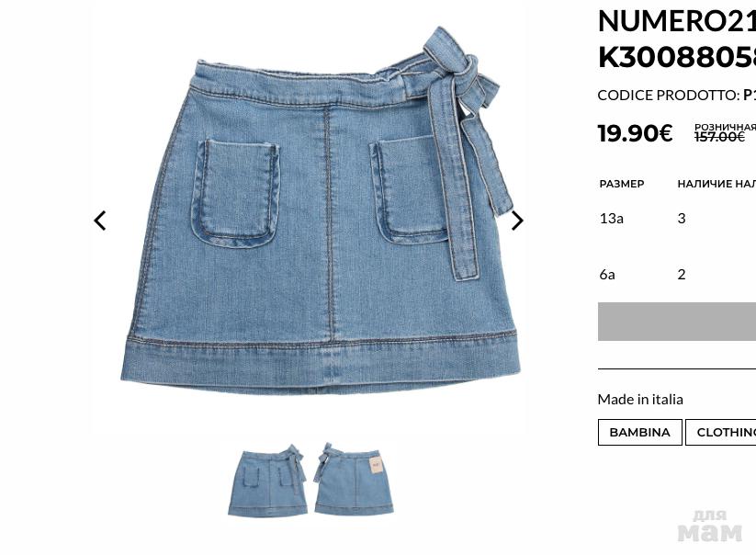Choose size 13a in the size table

point(612,219)
